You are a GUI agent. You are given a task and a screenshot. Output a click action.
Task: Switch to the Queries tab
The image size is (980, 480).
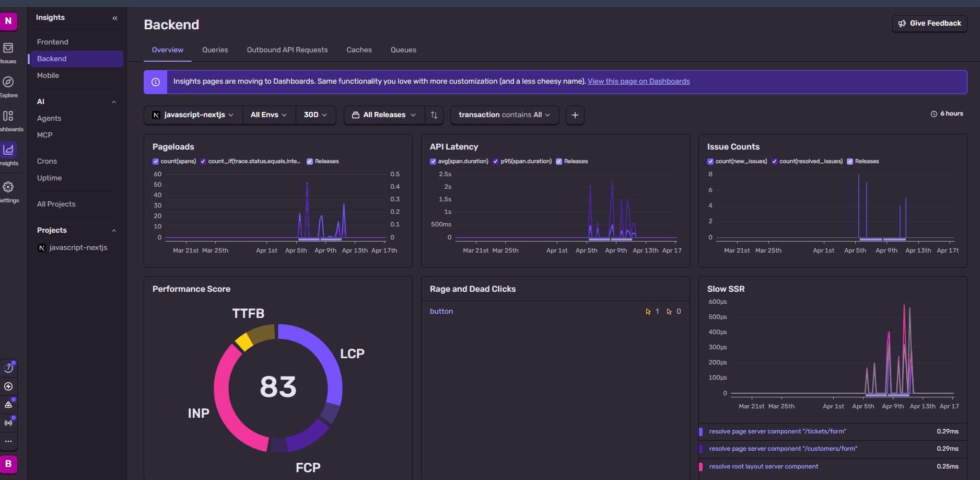215,50
